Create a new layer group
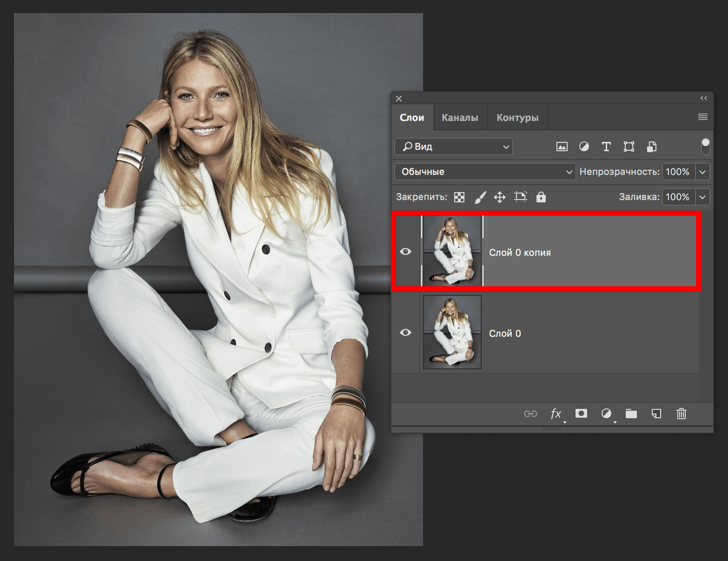This screenshot has width=728, height=561. (x=631, y=414)
